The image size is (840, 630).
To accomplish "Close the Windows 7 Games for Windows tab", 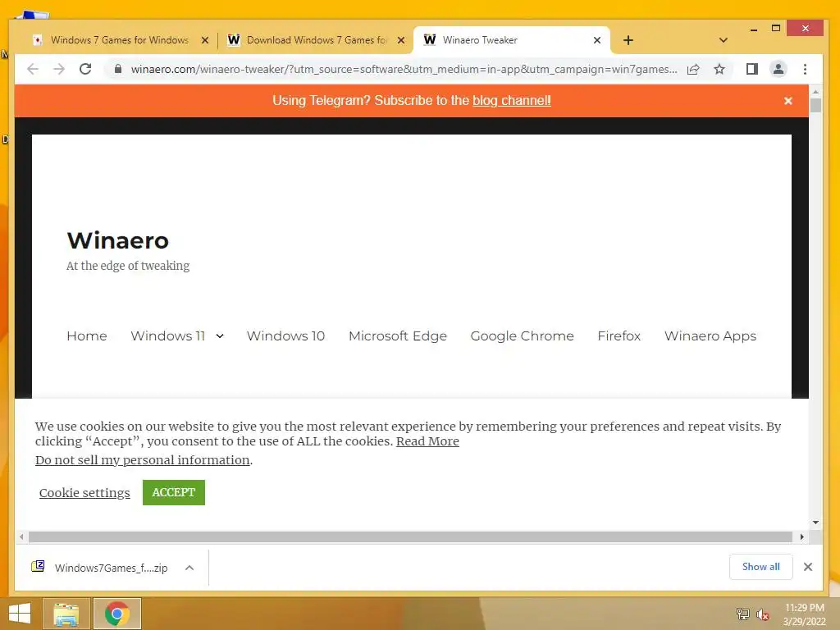I will (x=204, y=40).
